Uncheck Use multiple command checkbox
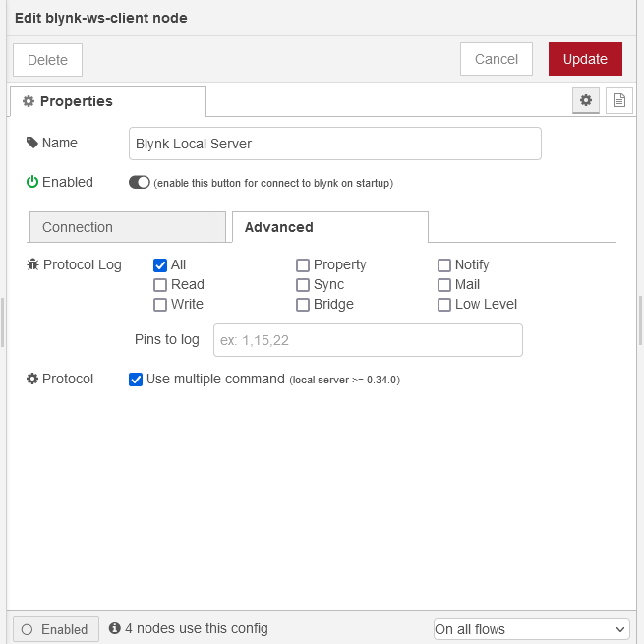Viewport: 644px width, 644px height. point(136,380)
